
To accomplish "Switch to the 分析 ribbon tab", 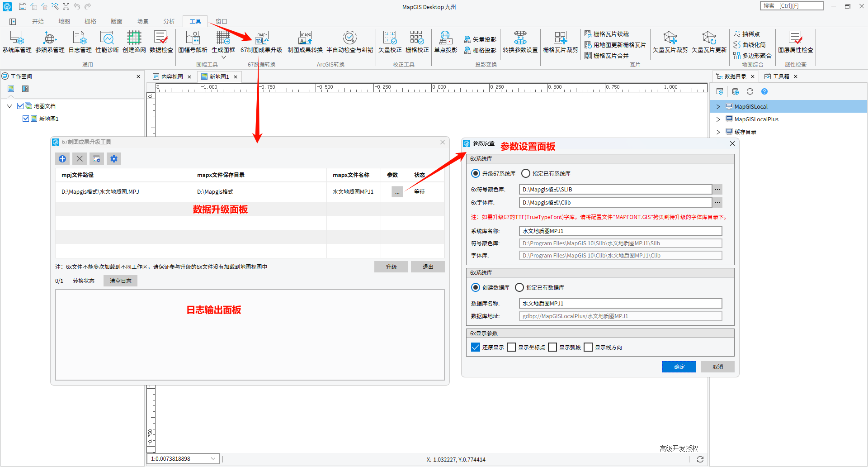I will tap(169, 21).
